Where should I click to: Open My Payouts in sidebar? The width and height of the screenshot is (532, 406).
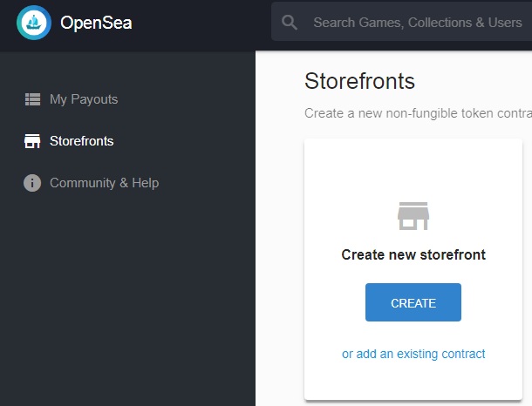84,99
